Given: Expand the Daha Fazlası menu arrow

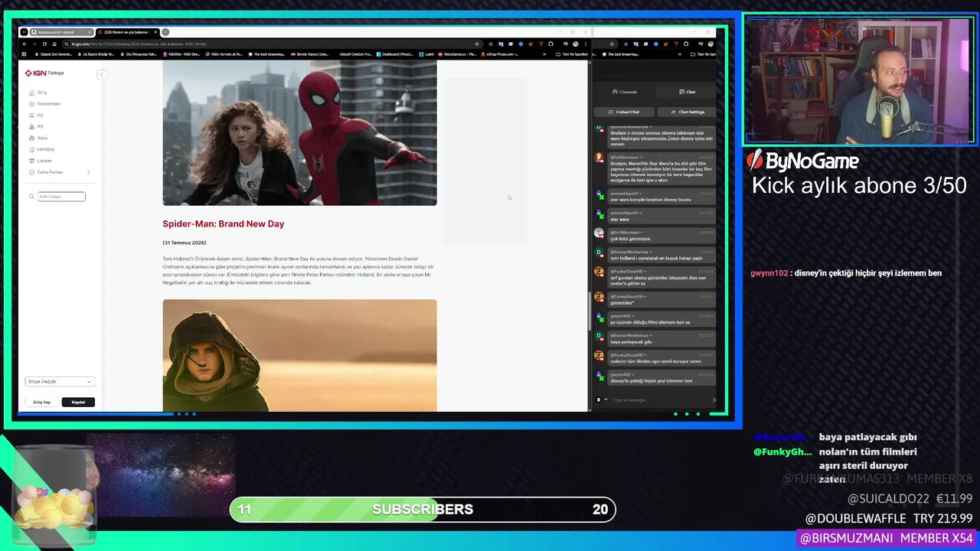Looking at the screenshot, I should [89, 173].
